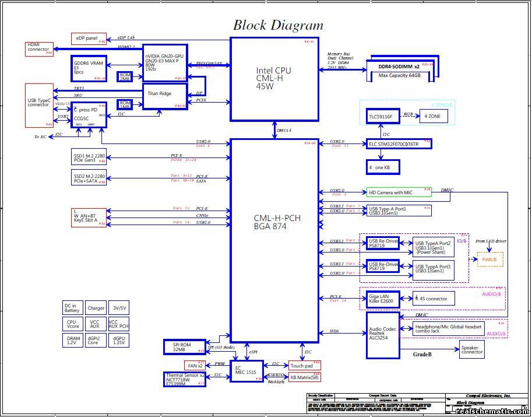
Task: Open the realschematic.com watermark link
Action: click(494, 411)
